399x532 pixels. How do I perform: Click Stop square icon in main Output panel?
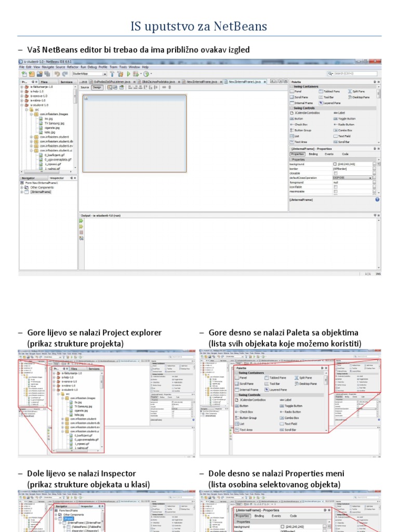tap(82, 232)
